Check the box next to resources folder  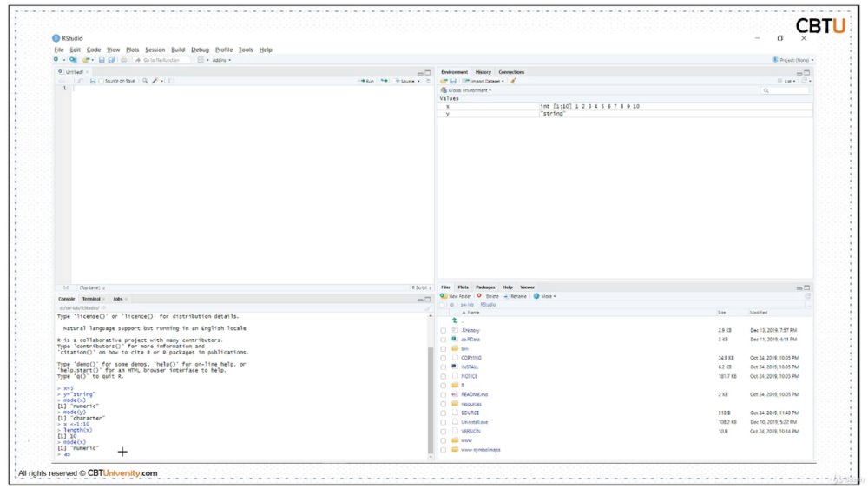[x=443, y=404]
